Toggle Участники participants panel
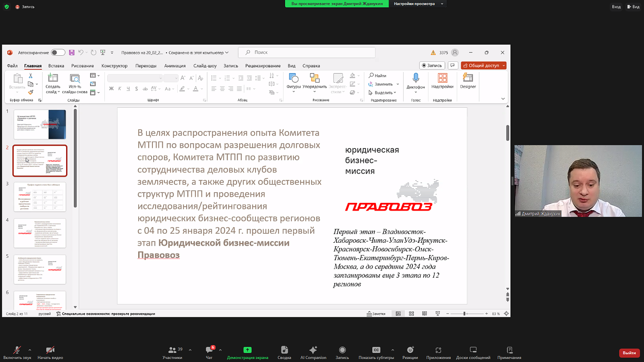Screen dimensions: 644x362 (173, 353)
